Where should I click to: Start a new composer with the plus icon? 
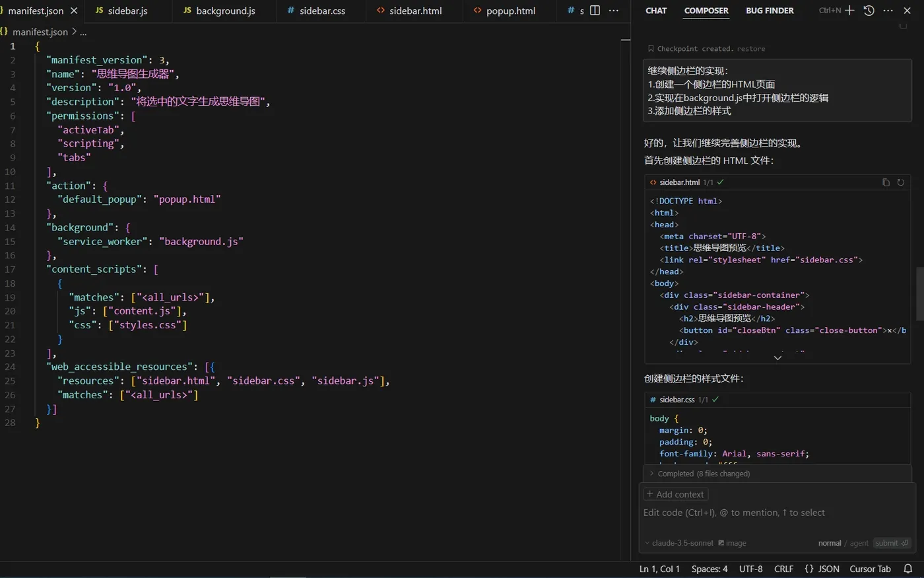coord(849,11)
